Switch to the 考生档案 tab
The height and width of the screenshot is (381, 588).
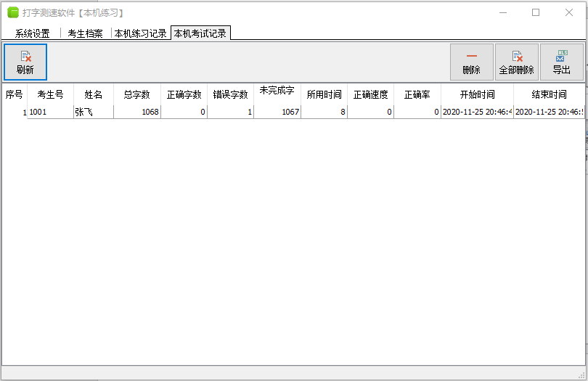(x=85, y=33)
